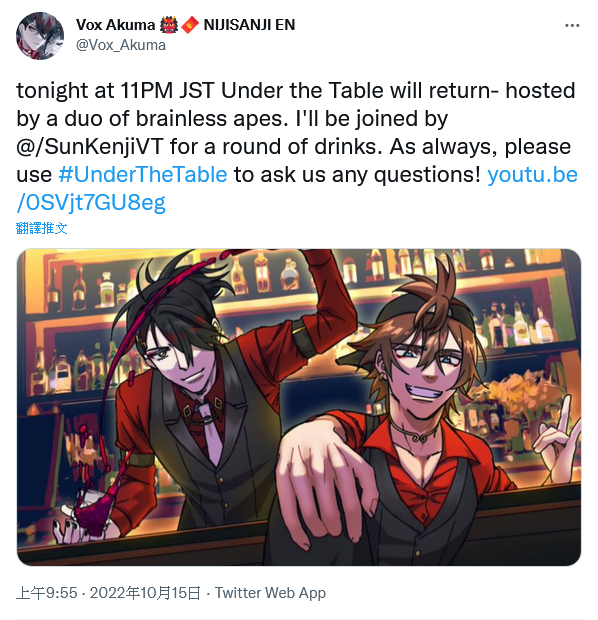The height and width of the screenshot is (620, 598).
Task: Follow the youtu.be stream link
Action: (532, 174)
